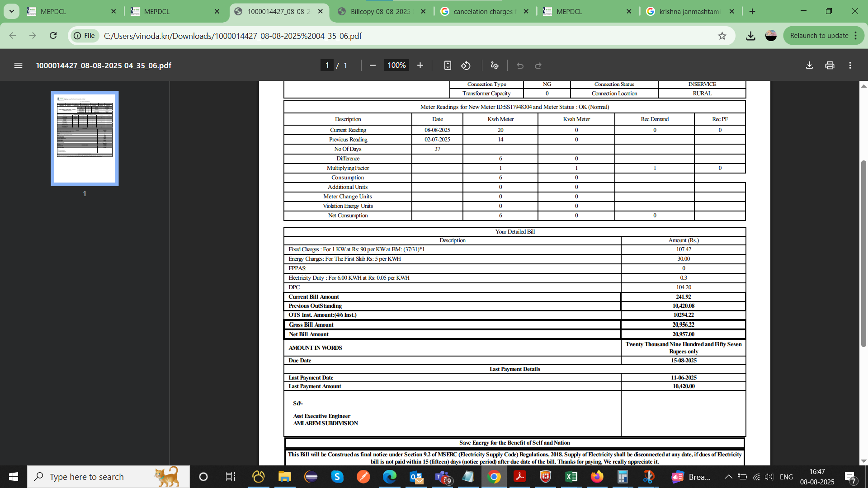Open the tab search dropdown arrow

(x=11, y=11)
